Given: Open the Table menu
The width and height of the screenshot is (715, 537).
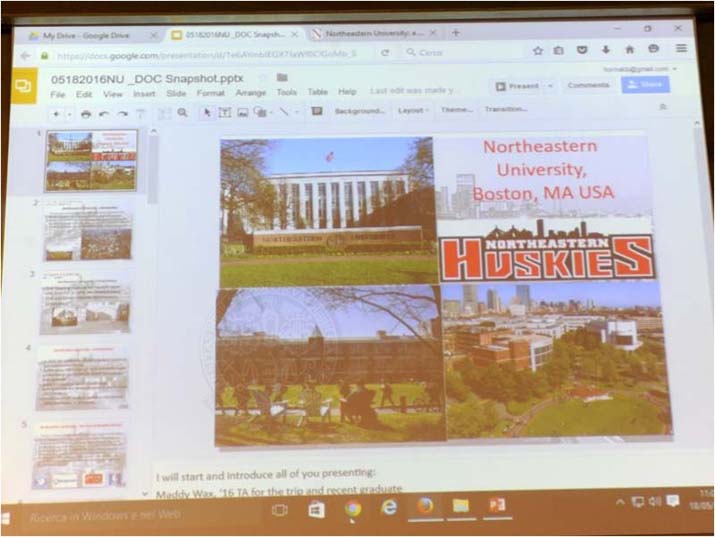Looking at the screenshot, I should (x=317, y=92).
